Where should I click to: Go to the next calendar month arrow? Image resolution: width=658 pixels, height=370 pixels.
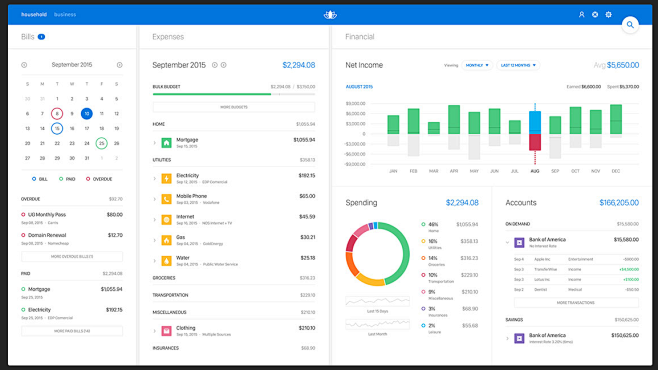pyautogui.click(x=120, y=65)
